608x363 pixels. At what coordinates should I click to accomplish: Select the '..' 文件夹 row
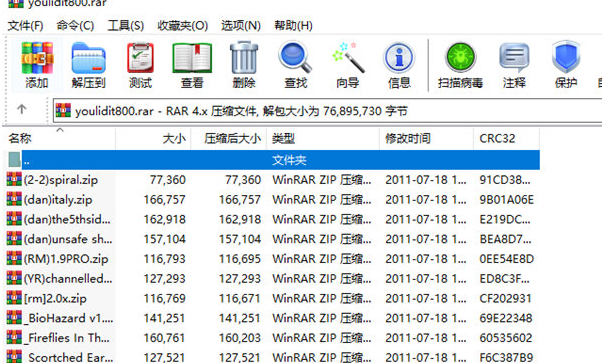point(272,160)
